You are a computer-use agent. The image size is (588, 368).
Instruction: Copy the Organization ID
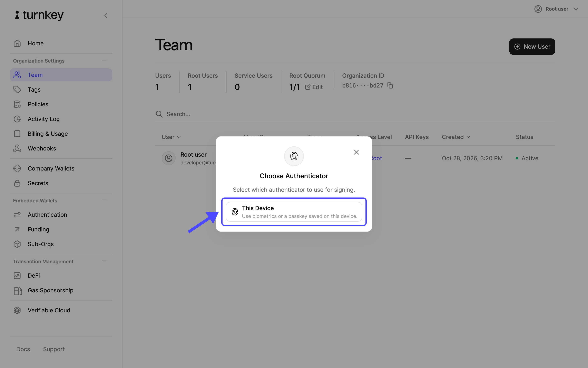(x=390, y=86)
